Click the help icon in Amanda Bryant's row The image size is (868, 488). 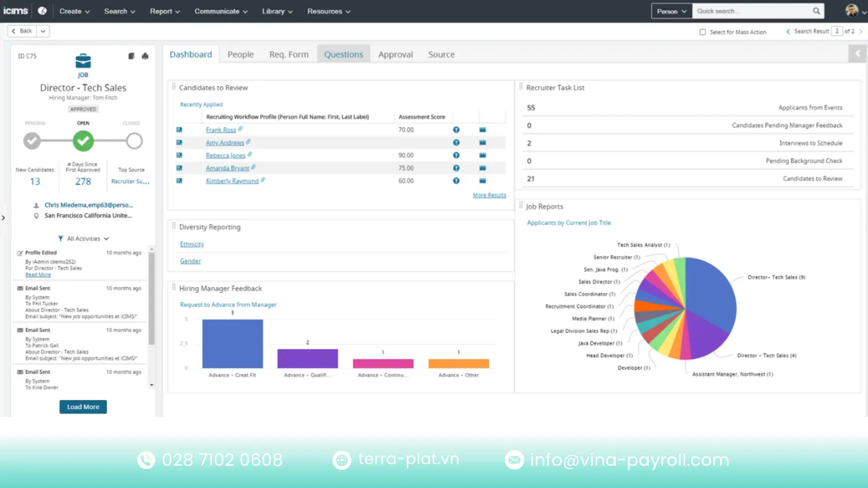coord(456,168)
